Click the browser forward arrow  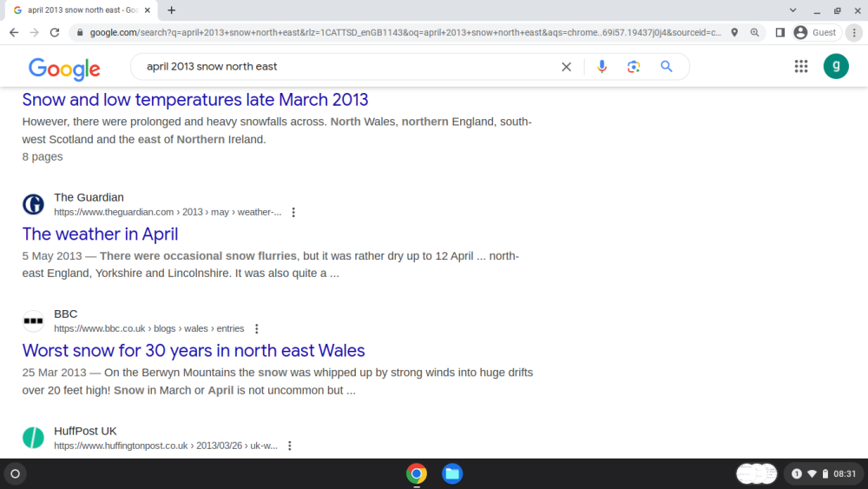point(35,33)
